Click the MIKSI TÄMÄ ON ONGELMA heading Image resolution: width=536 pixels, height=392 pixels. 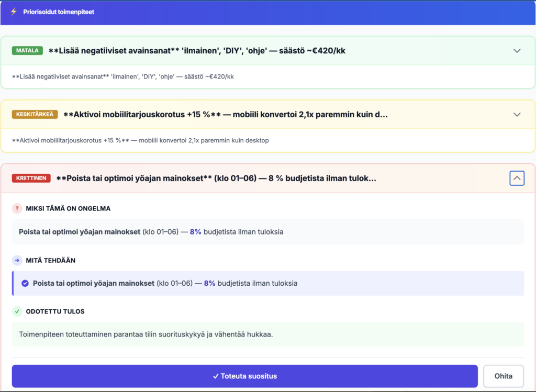68,208
